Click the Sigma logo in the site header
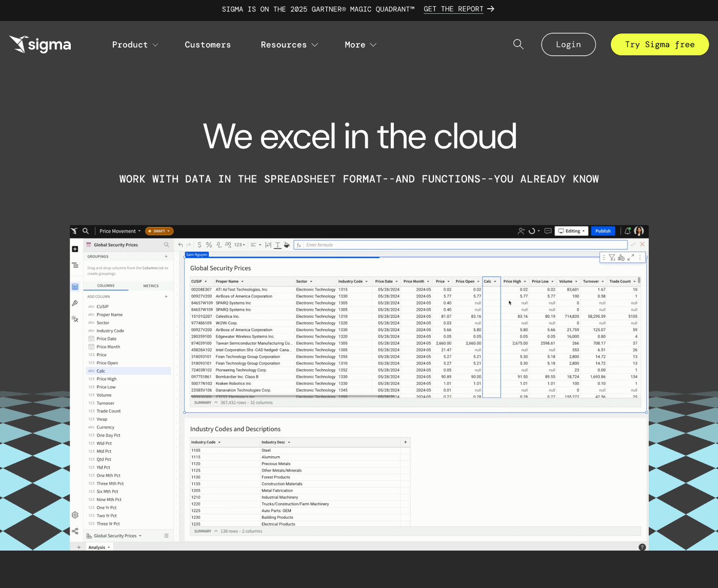Viewport: 718px width, 588px height. coord(40,45)
